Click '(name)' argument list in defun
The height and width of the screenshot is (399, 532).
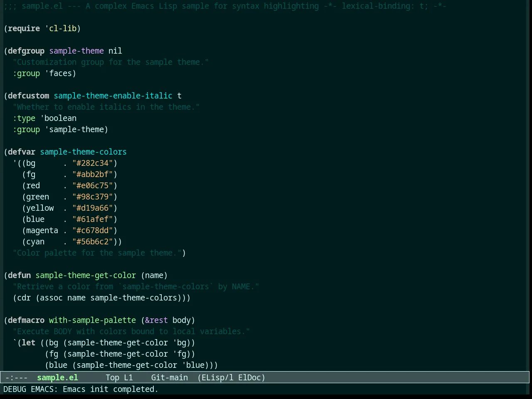[154, 275]
